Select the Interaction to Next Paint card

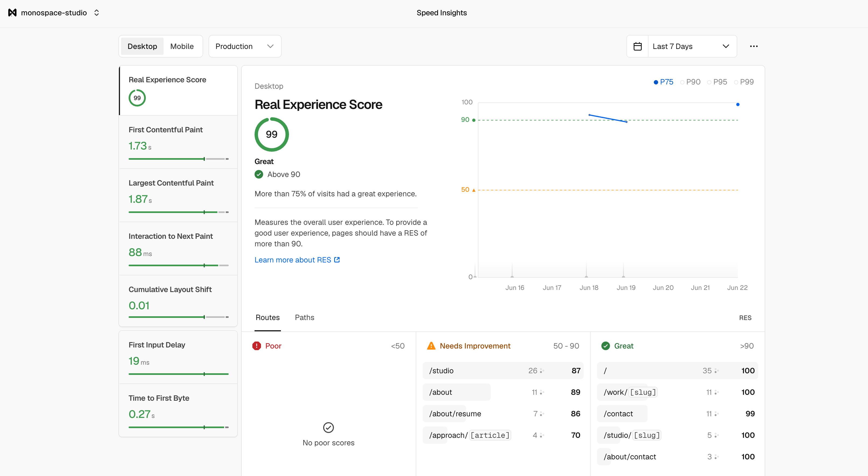pos(178,248)
